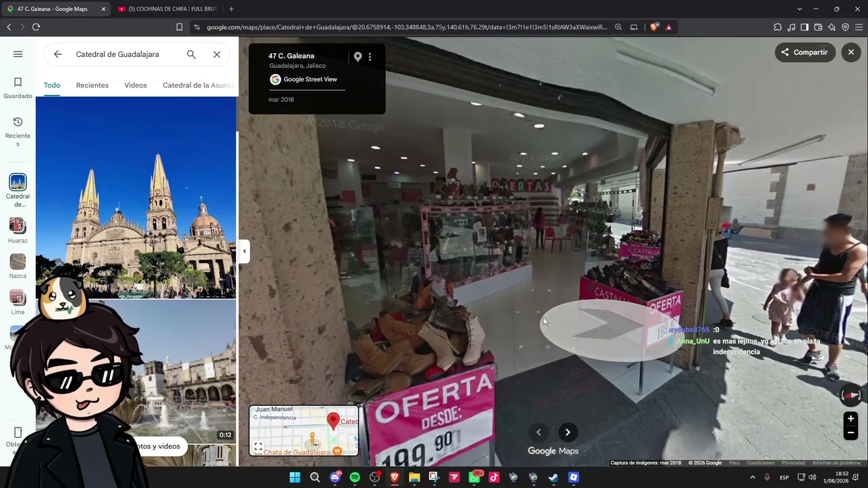Click the location pin icon in Street View card
The image size is (868, 488).
(x=358, y=57)
